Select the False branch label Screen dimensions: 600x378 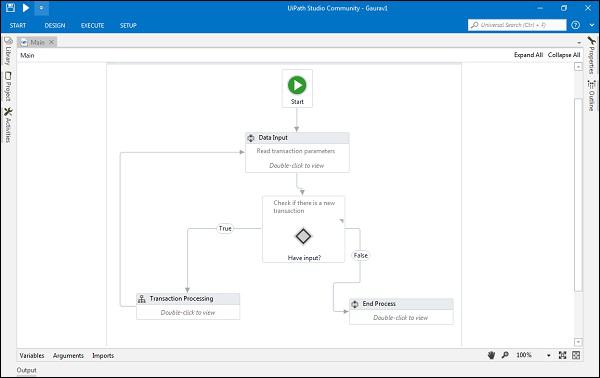point(360,256)
